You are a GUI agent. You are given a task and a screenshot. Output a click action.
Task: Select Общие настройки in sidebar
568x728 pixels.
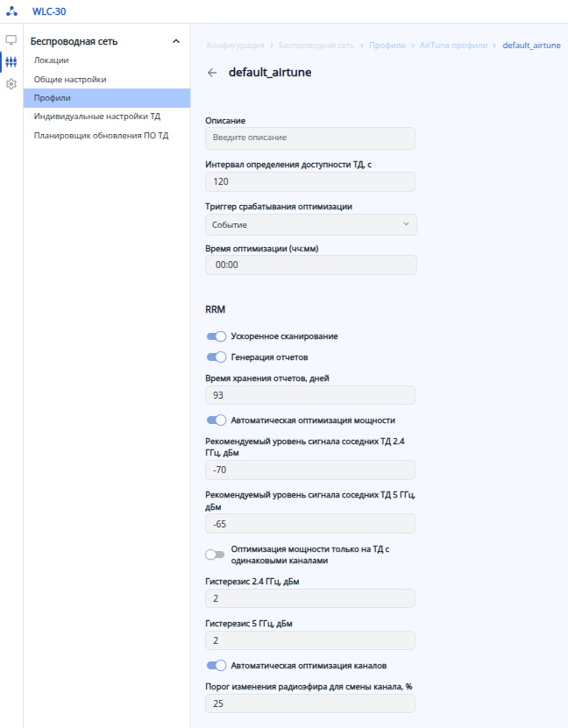[70, 80]
